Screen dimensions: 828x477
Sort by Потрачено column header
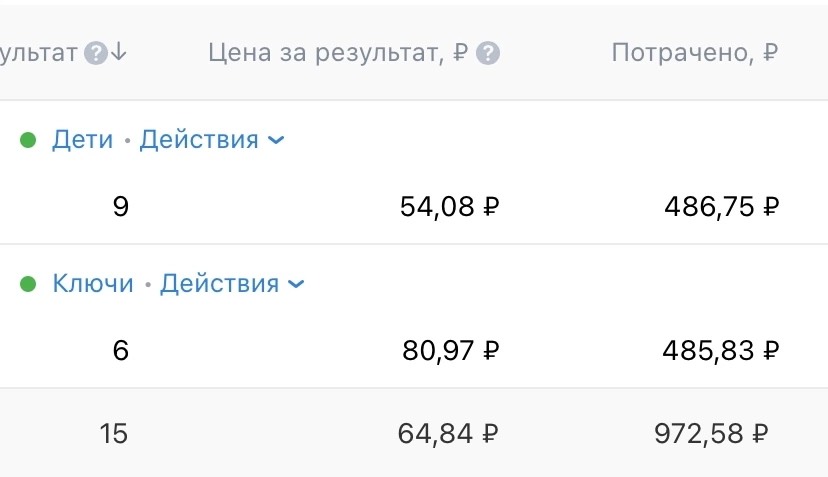click(695, 53)
